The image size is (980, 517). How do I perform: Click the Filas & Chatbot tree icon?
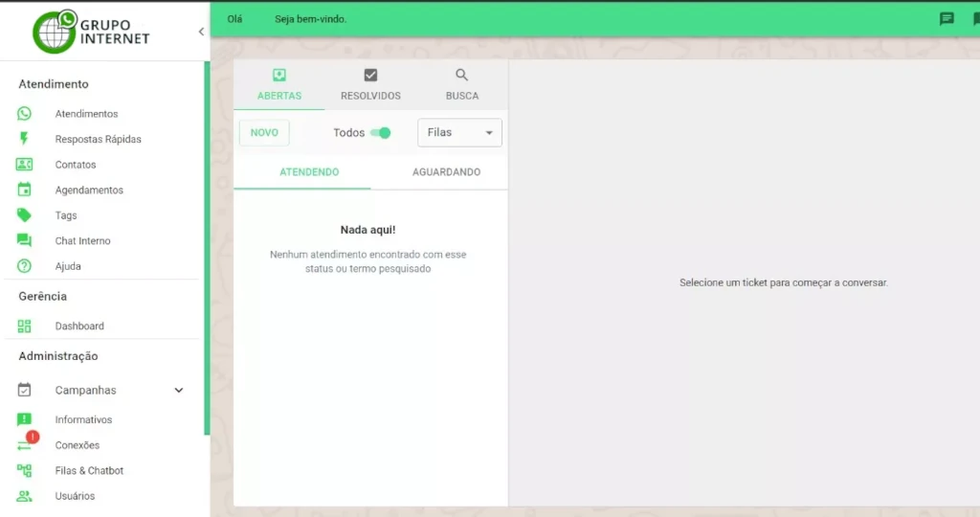tap(24, 470)
